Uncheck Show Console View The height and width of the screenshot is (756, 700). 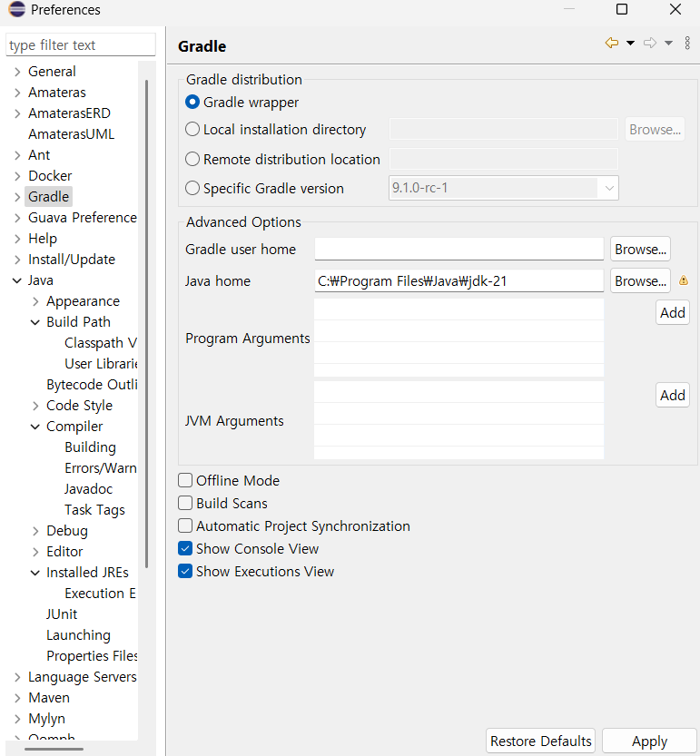(x=185, y=548)
